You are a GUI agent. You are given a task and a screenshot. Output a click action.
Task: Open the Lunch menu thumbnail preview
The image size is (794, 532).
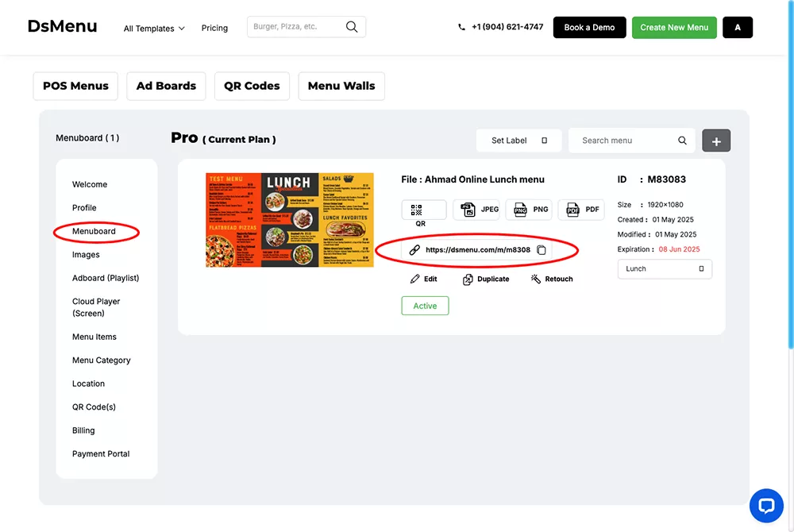(x=289, y=220)
